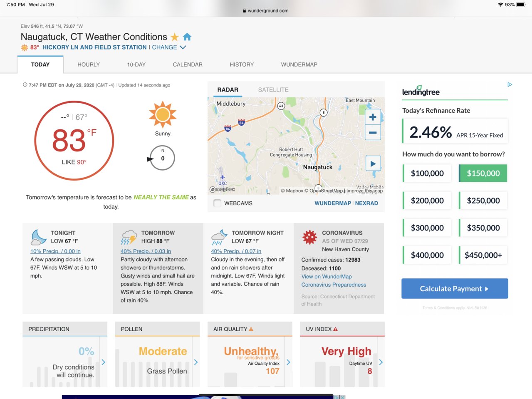Open the 10-DAY forecast tab
The height and width of the screenshot is (399, 532).
[x=136, y=64]
